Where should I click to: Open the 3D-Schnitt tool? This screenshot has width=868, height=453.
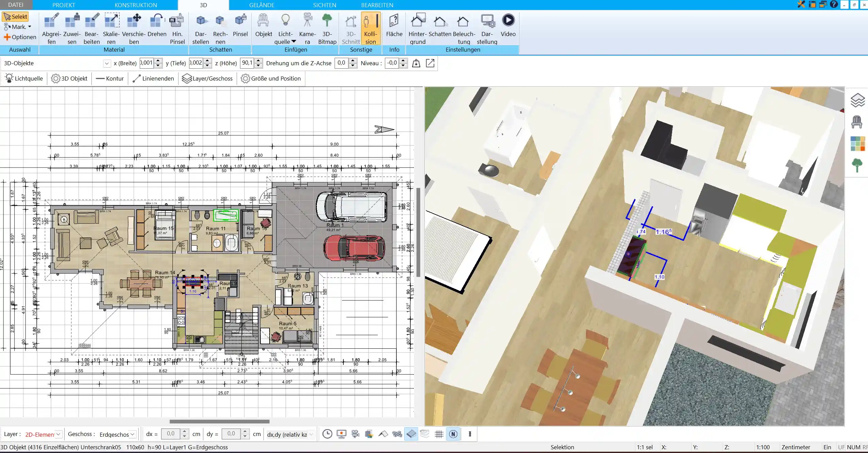351,29
